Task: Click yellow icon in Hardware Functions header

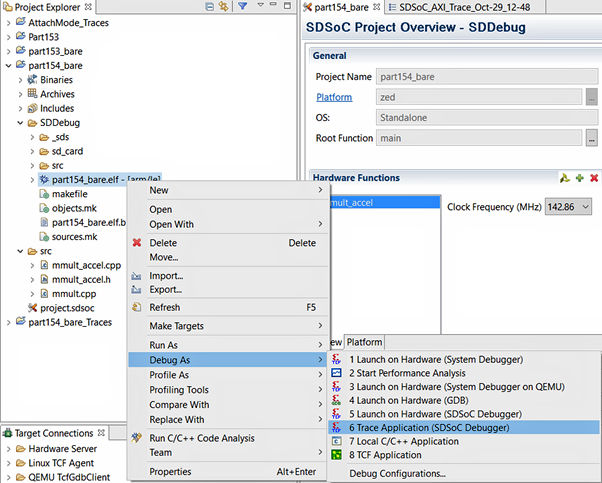Action: pyautogui.click(x=564, y=178)
